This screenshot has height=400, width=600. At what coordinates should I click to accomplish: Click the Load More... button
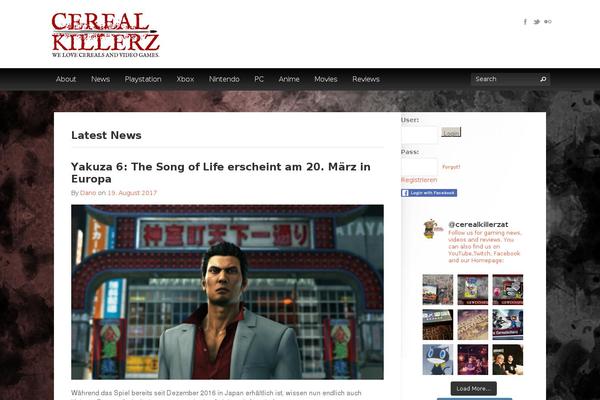pyautogui.click(x=474, y=389)
